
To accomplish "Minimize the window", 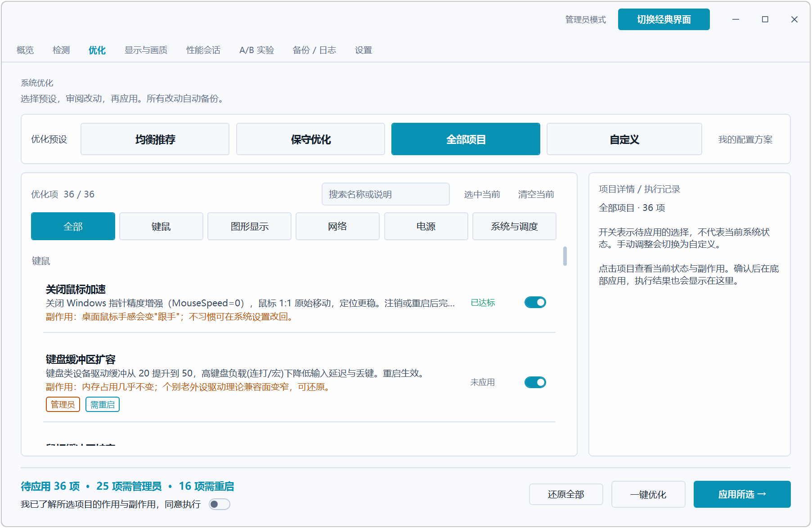I will tap(736, 19).
